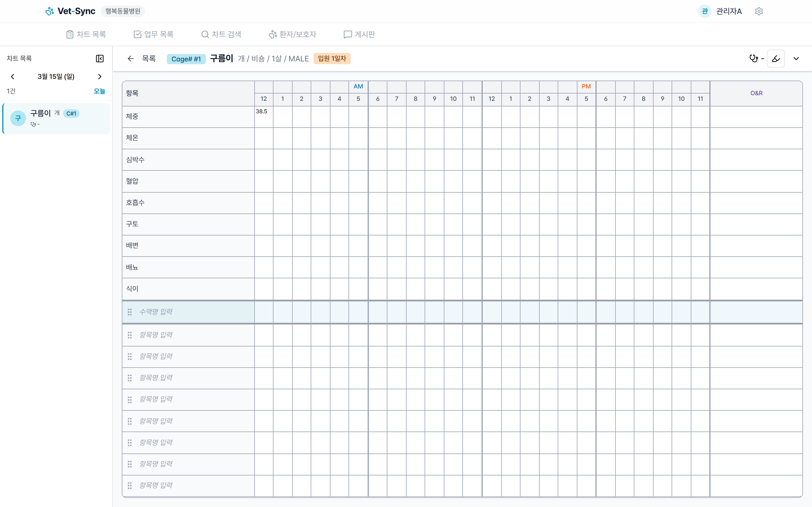
Task: Open the 환자/보호자 menu tab
Action: (x=292, y=34)
